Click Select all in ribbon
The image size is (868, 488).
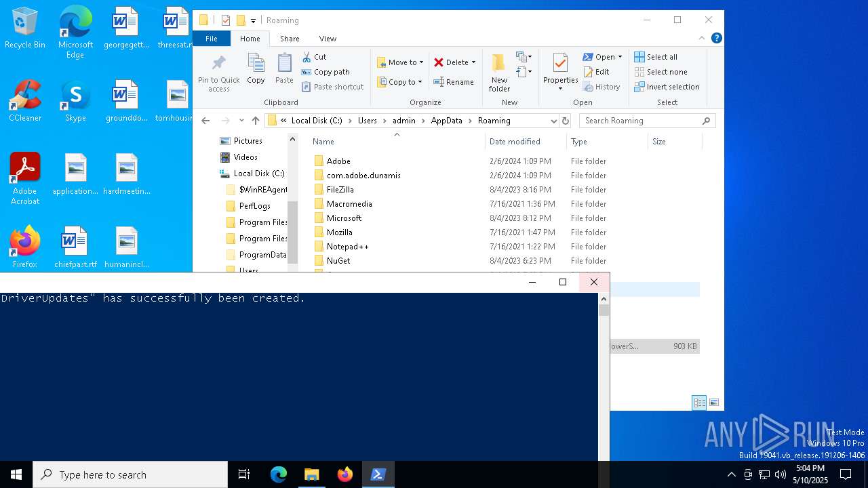pos(656,57)
